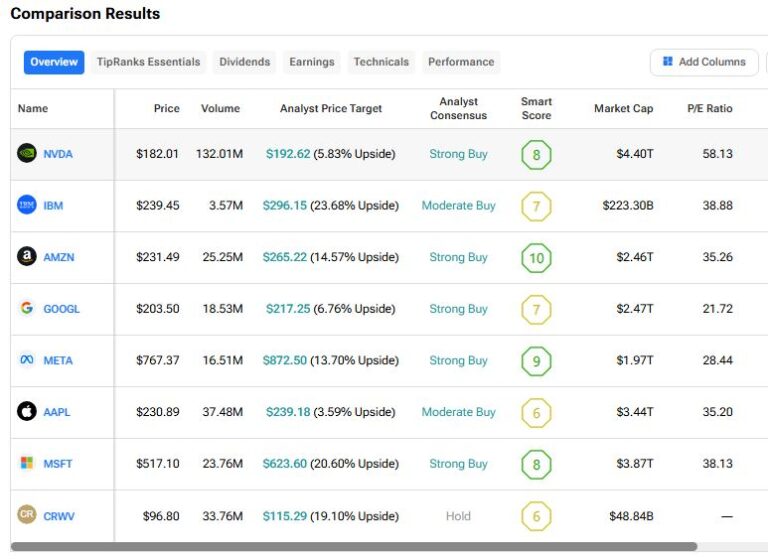Sort table by Market Cap header
Viewport: 768px width, 559px height.
pos(623,109)
